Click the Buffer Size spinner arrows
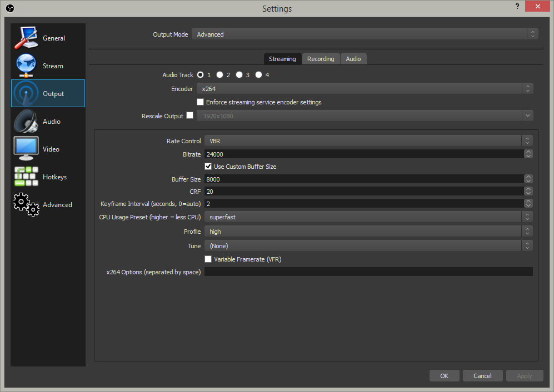 [x=528, y=179]
